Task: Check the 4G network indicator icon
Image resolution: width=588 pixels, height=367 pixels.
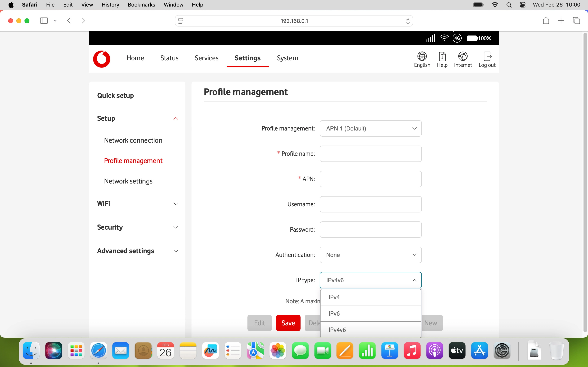Action: pos(457,38)
